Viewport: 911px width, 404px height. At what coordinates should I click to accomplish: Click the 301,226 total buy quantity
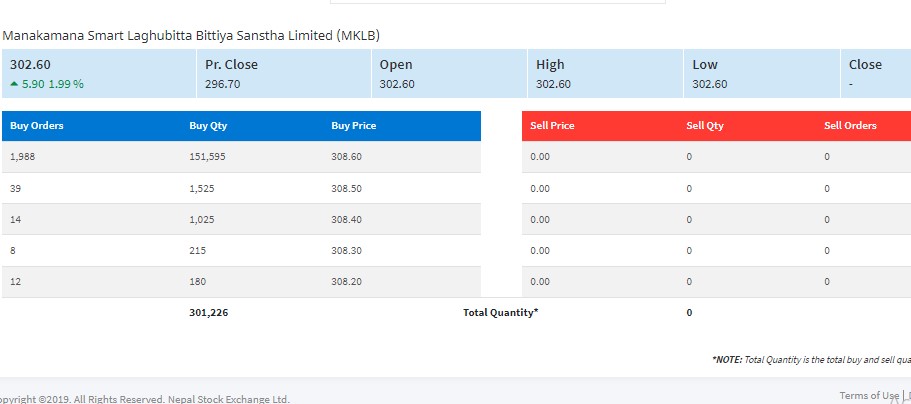[208, 313]
